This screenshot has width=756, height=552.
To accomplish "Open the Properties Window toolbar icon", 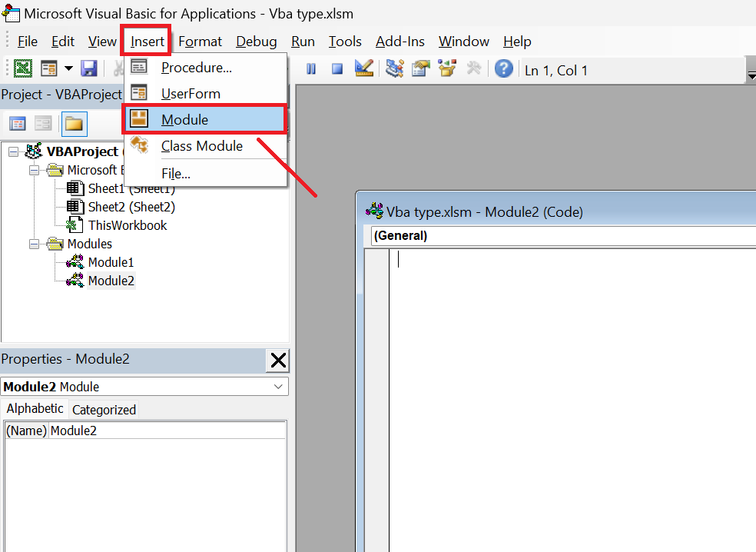I will pyautogui.click(x=421, y=68).
